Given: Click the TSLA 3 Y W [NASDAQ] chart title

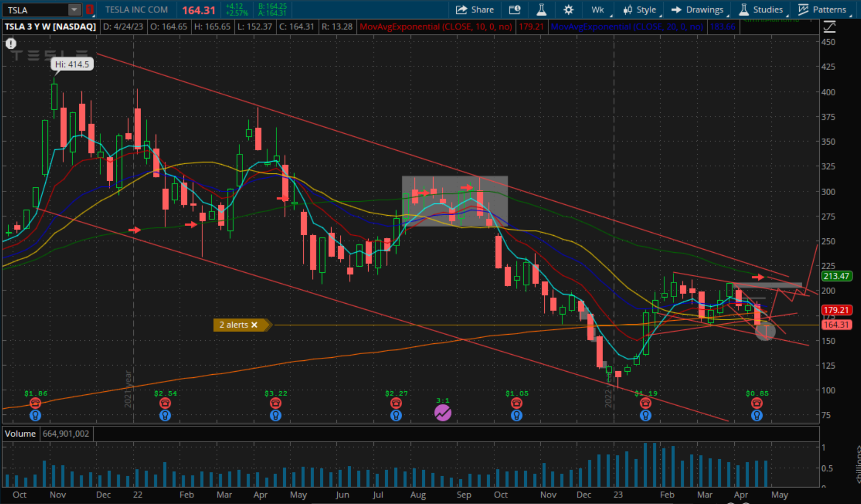Looking at the screenshot, I should point(50,27).
